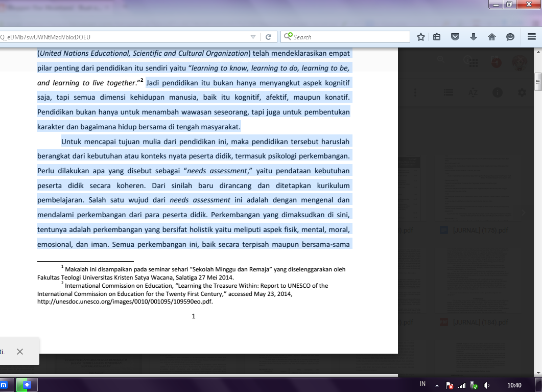Open the address bar history dropdown arrow
The width and height of the screenshot is (542, 392).
[x=253, y=37]
